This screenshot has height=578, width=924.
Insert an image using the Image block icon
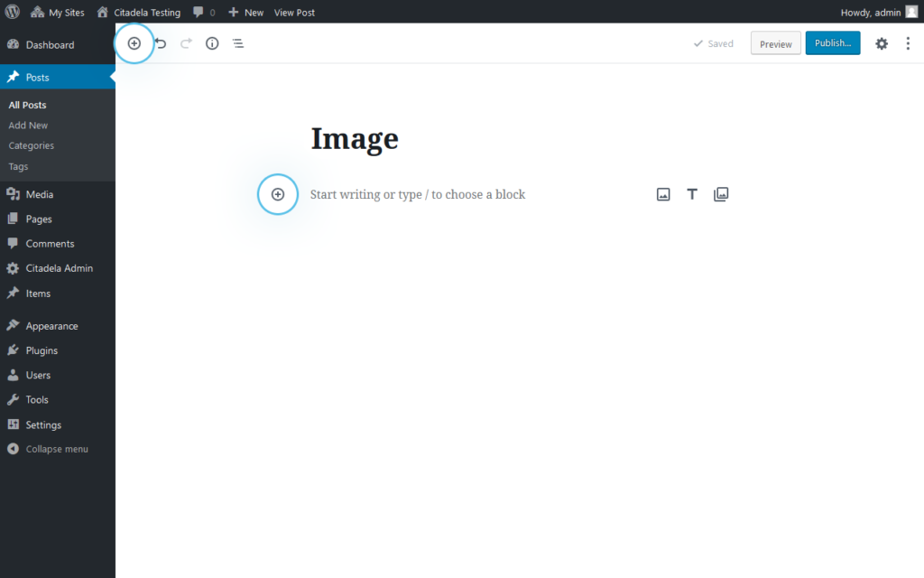[x=663, y=193]
